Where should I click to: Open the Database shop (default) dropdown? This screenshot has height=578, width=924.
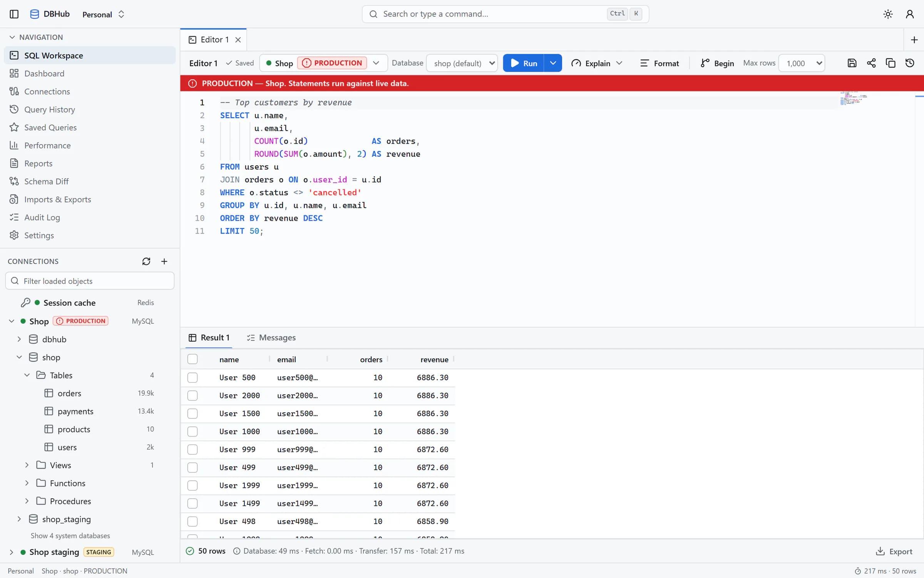tap(462, 63)
